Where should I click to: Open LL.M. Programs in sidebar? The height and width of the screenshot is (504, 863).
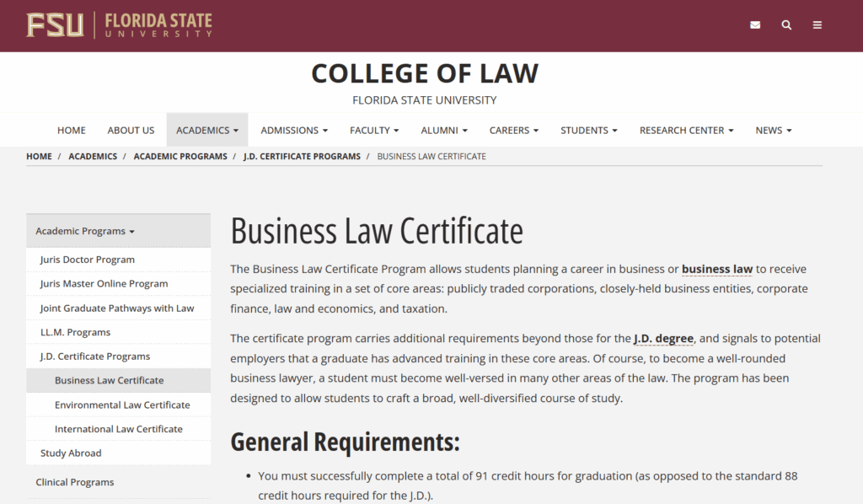click(118, 332)
